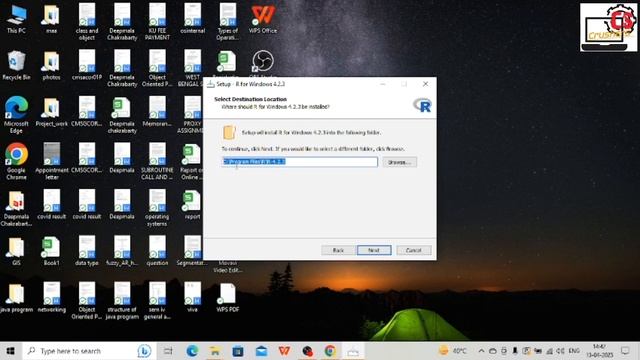Select the networking document on desktop
Viewport: 640px width, 360px height.
tap(51, 298)
